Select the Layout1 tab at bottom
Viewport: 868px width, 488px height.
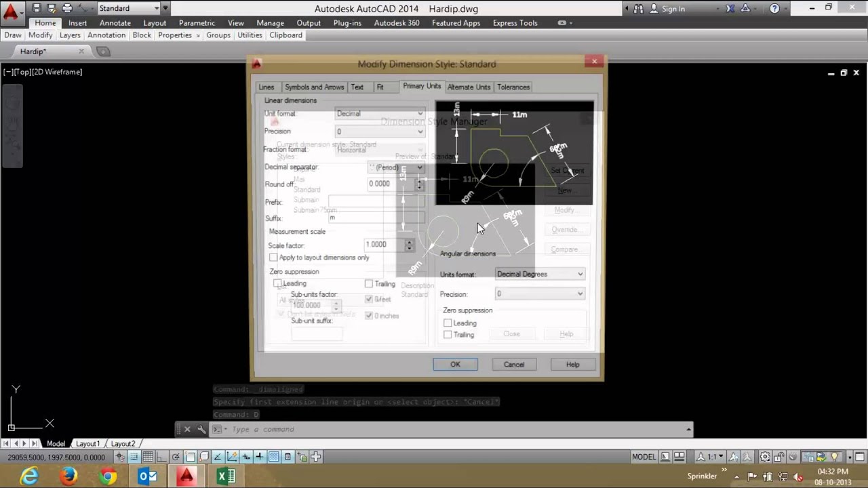click(x=87, y=443)
